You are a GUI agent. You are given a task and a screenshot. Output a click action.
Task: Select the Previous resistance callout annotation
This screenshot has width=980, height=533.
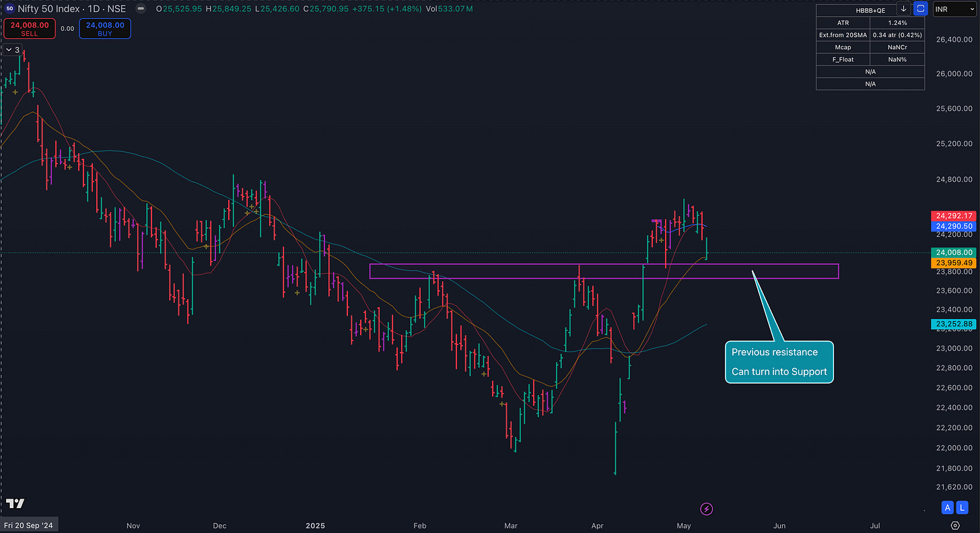(779, 362)
